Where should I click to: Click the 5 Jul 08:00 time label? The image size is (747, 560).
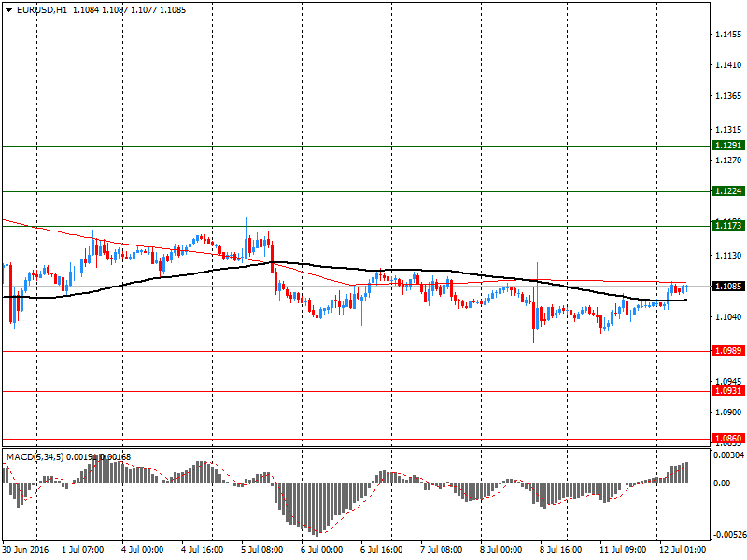click(262, 550)
